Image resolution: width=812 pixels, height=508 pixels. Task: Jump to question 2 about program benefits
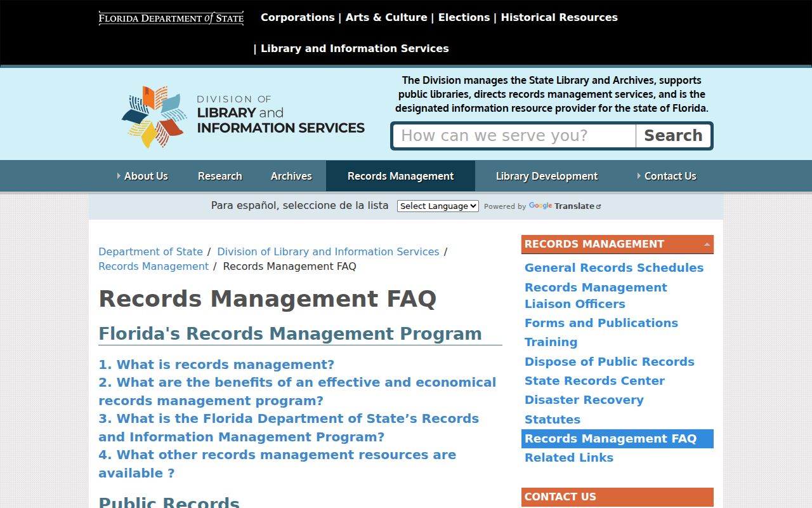coord(298,391)
